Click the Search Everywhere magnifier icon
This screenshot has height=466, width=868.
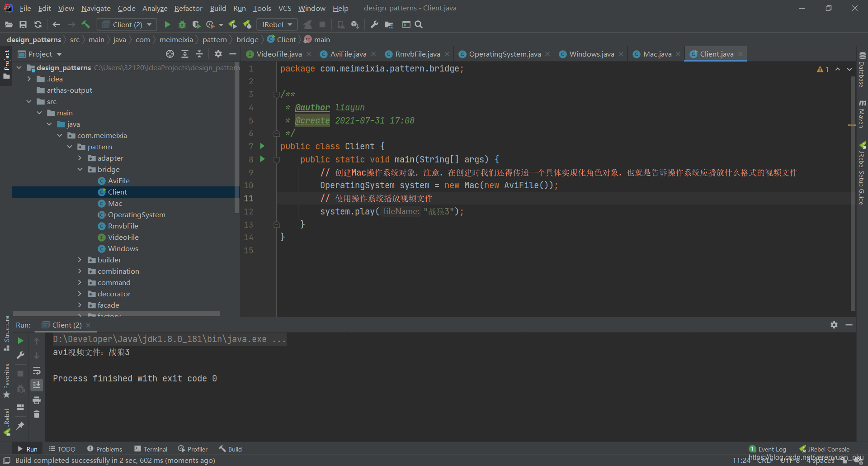click(x=419, y=24)
